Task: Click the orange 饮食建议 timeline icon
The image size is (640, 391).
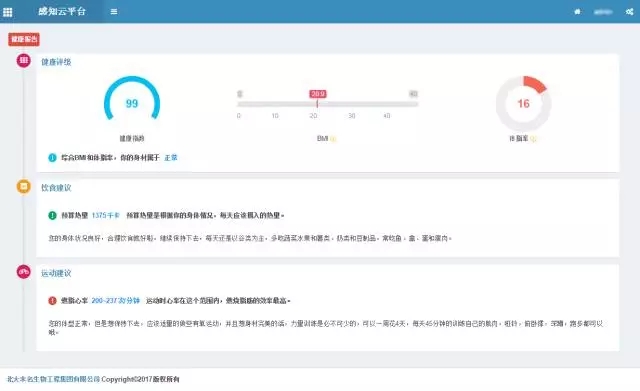Action: point(24,187)
